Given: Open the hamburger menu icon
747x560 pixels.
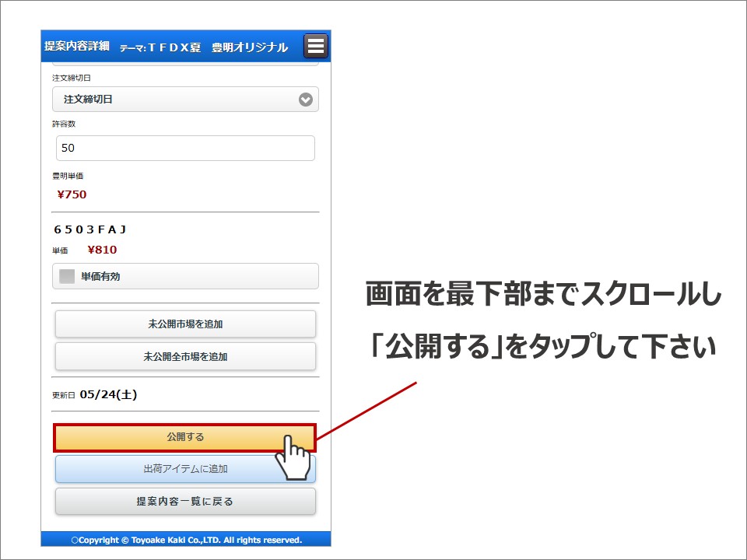Looking at the screenshot, I should tap(316, 46).
